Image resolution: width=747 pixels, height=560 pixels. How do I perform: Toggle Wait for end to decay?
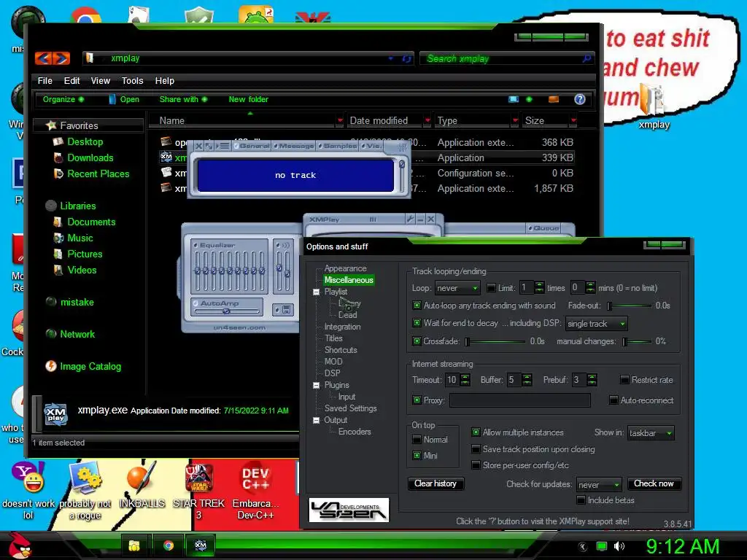coord(417,323)
